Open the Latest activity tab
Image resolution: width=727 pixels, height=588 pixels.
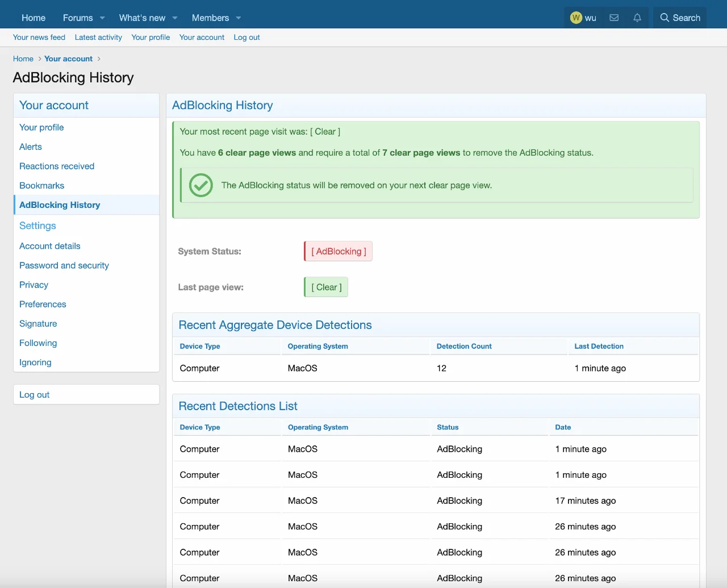coord(98,37)
